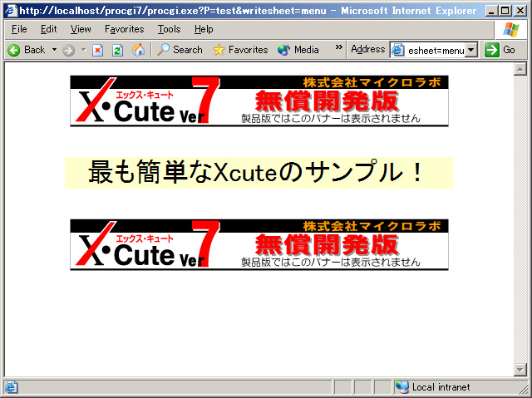Open the File menu

(19, 29)
